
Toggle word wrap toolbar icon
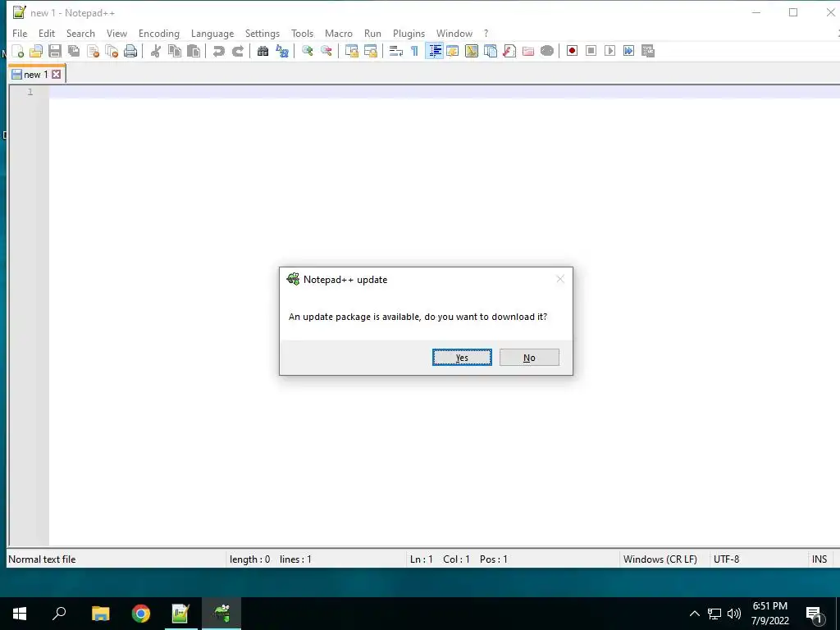pyautogui.click(x=396, y=51)
